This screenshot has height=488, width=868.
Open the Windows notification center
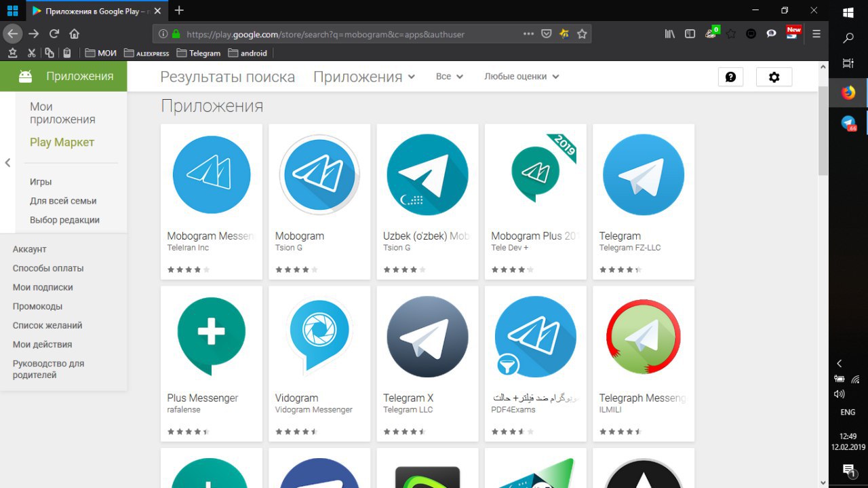848,470
